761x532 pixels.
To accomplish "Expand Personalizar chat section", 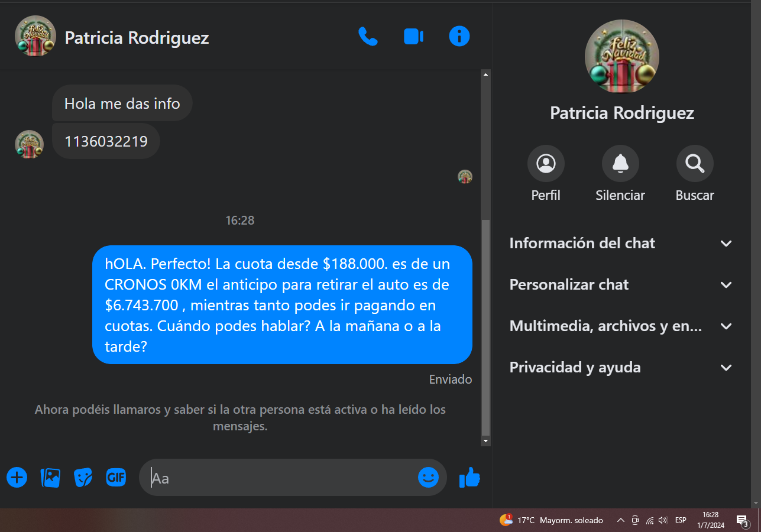I will (x=620, y=285).
